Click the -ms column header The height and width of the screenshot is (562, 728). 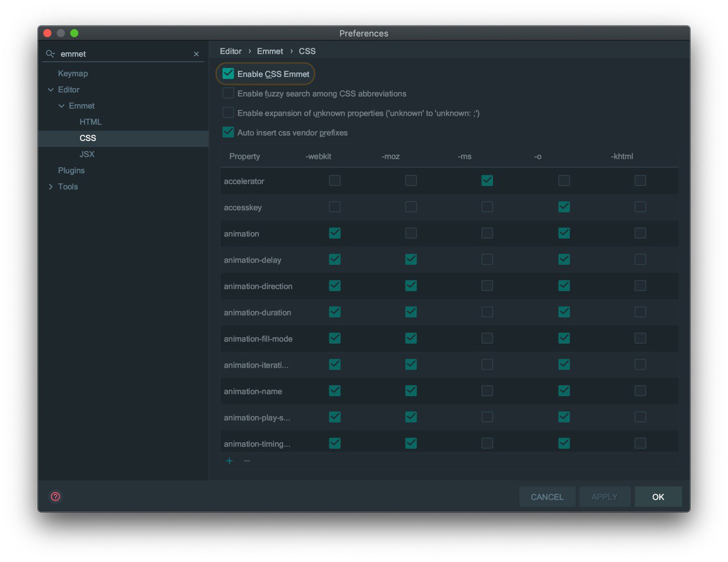465,156
